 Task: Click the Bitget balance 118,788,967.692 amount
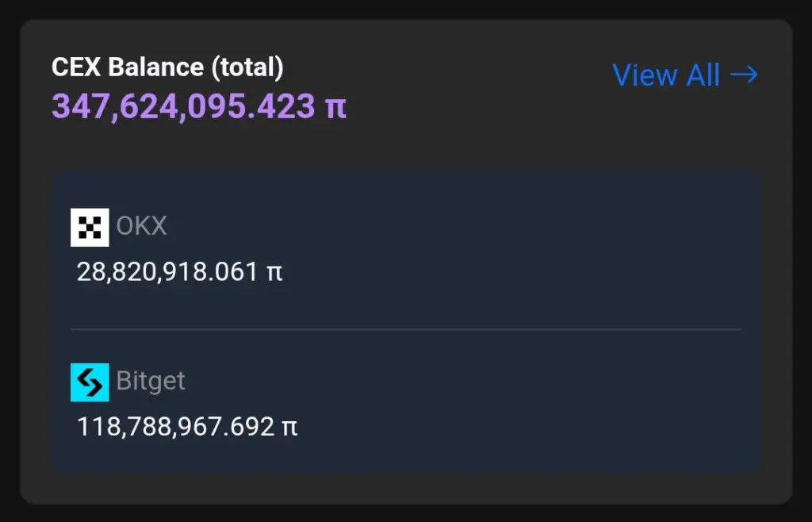click(x=175, y=428)
